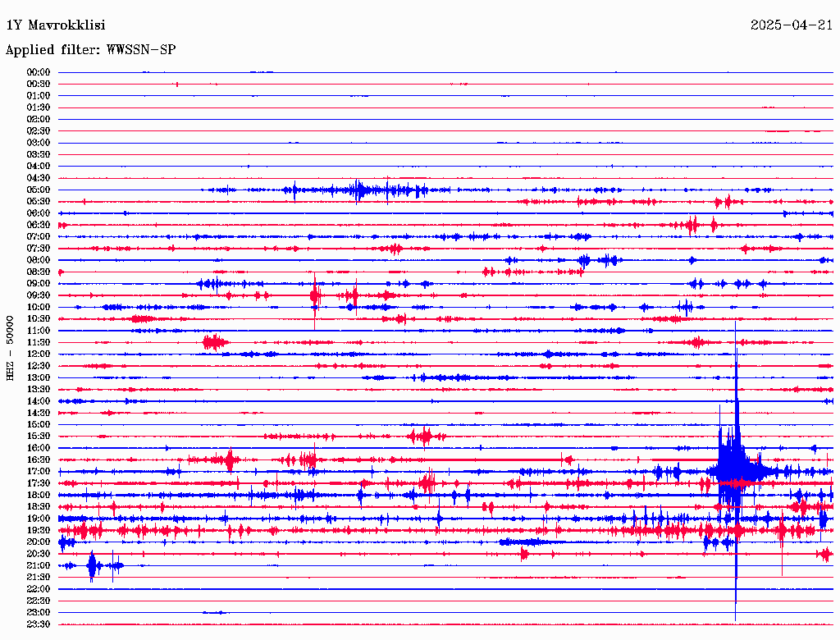
Task: Select the 02:00 time label
Action: pyautogui.click(x=39, y=120)
